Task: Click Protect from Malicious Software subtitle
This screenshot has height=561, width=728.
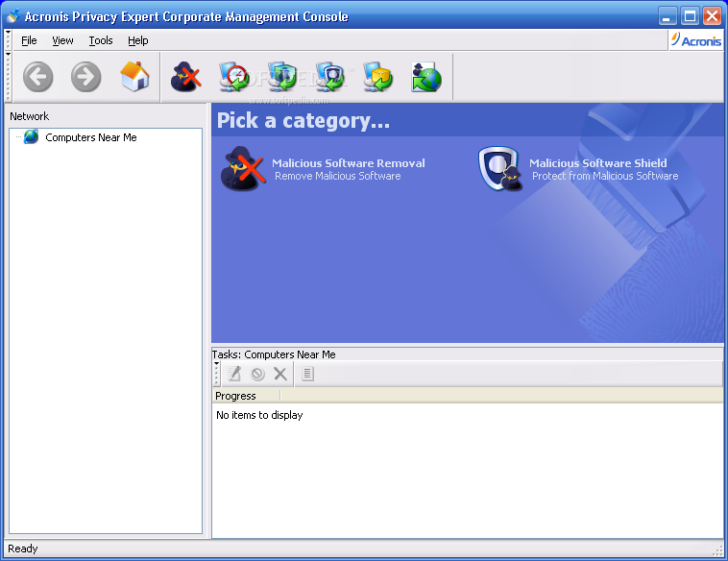Action: coord(605,176)
